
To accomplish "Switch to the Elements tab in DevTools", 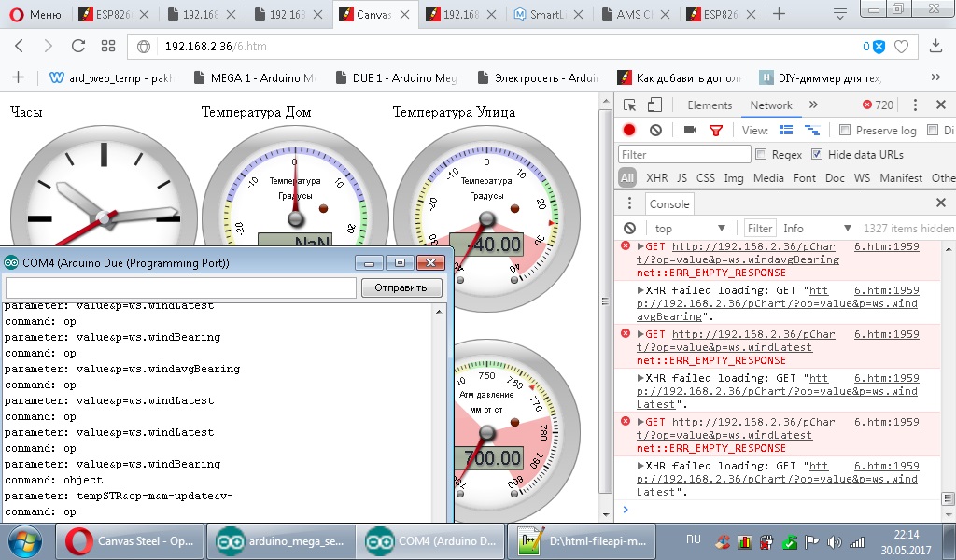I will click(x=710, y=105).
